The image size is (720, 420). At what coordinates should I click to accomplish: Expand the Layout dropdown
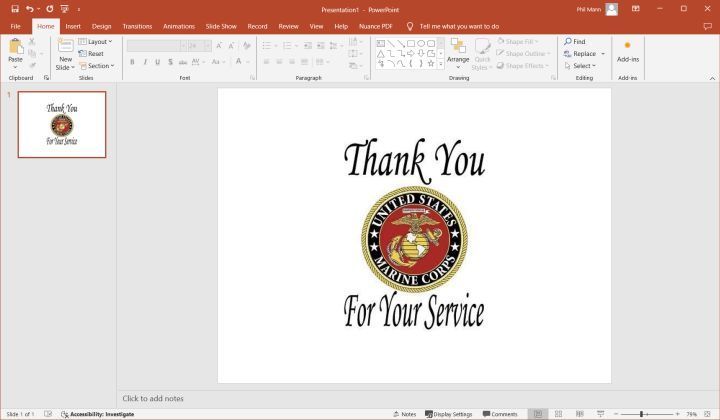pyautogui.click(x=96, y=42)
